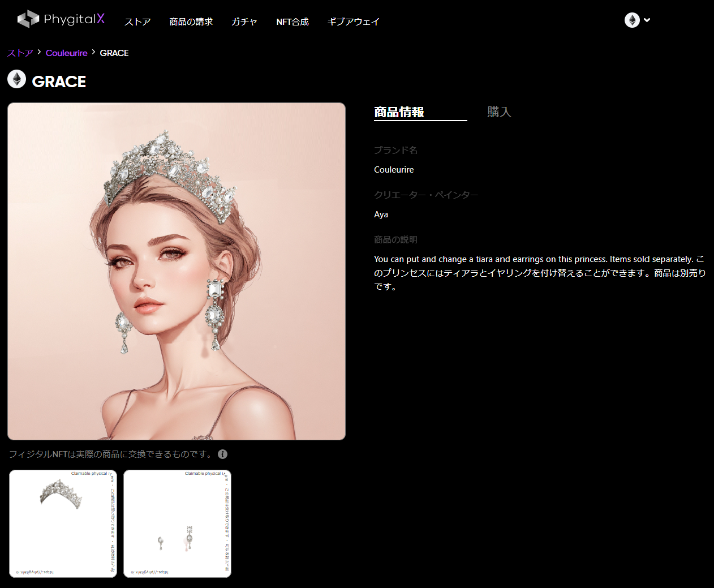714x588 pixels.
Task: Open the 商品の請求 menu item
Action: [x=191, y=22]
